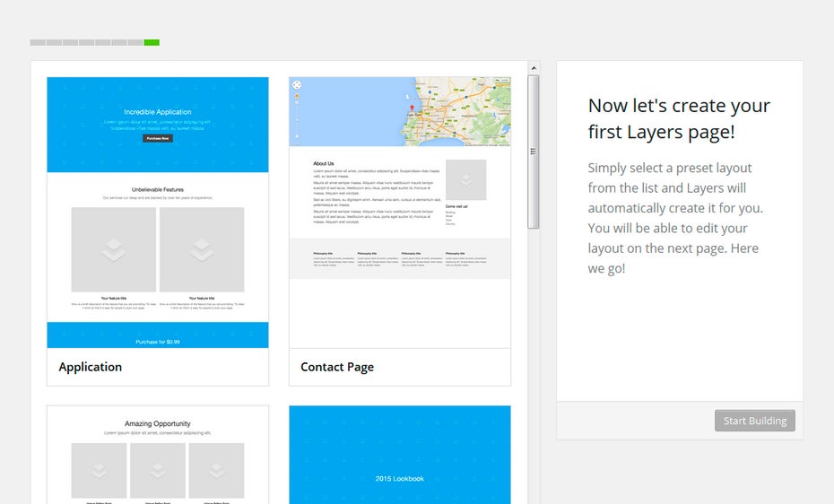Click "Purchase for $0.99" banner text
Viewport: 834px width, 504px height.
pyautogui.click(x=158, y=342)
